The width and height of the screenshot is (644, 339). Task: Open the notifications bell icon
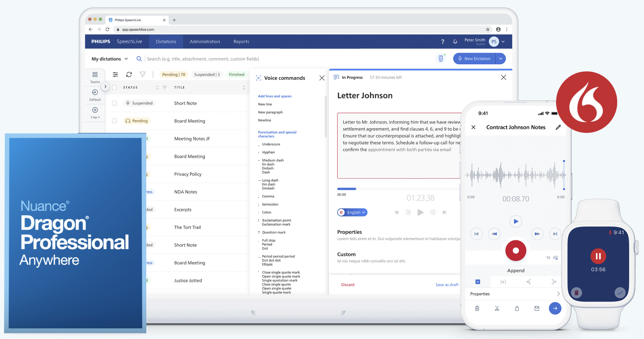coord(455,42)
